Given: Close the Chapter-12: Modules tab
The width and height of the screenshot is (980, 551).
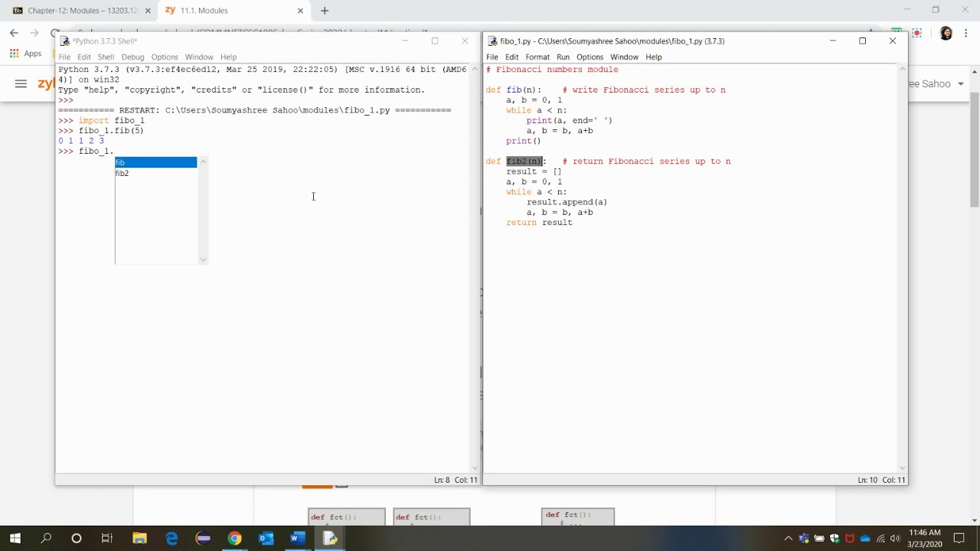Looking at the screenshot, I should [148, 11].
